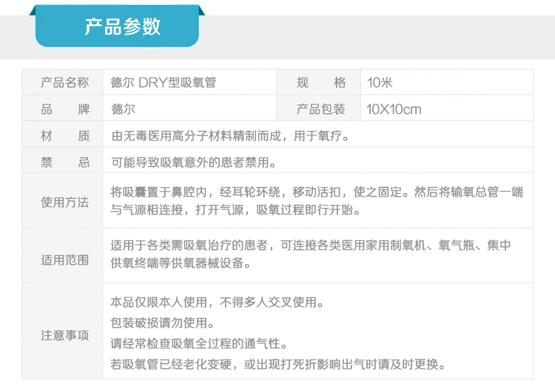Viewport: 555px width, 392px height.
Task: Click the 10X10cm packaging value
Action: tap(394, 109)
